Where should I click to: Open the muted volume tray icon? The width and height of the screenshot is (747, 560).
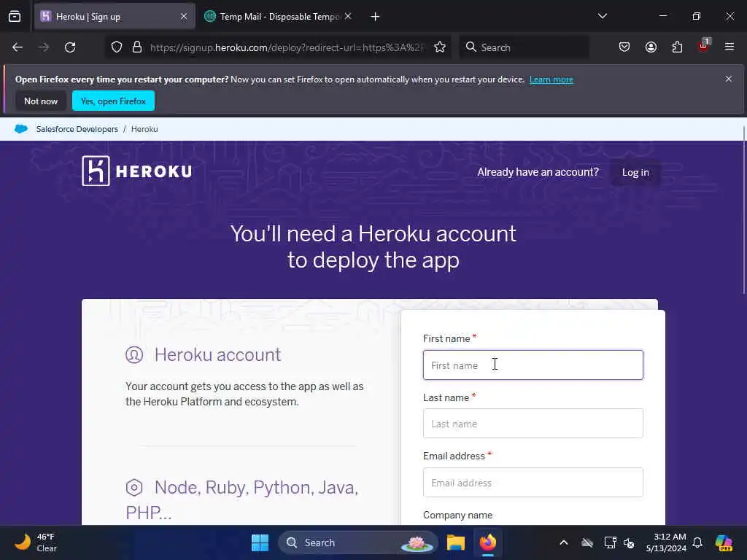click(x=629, y=542)
